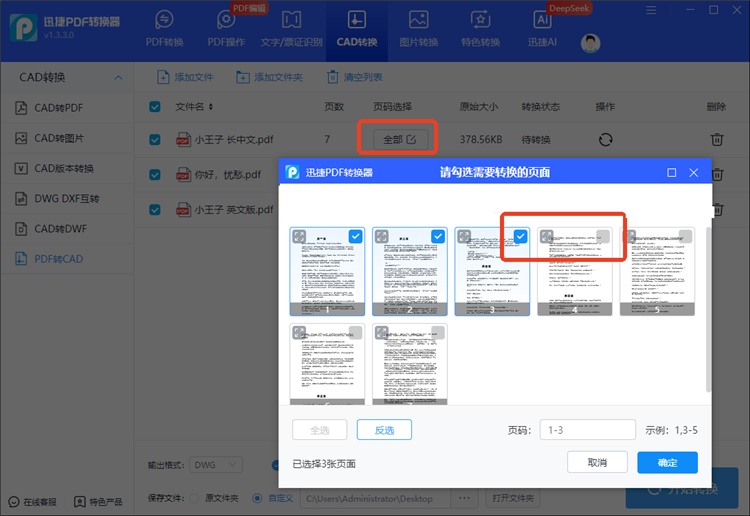Image resolution: width=750 pixels, height=516 pixels.
Task: Select page 4 thumbnail
Action: 574,272
